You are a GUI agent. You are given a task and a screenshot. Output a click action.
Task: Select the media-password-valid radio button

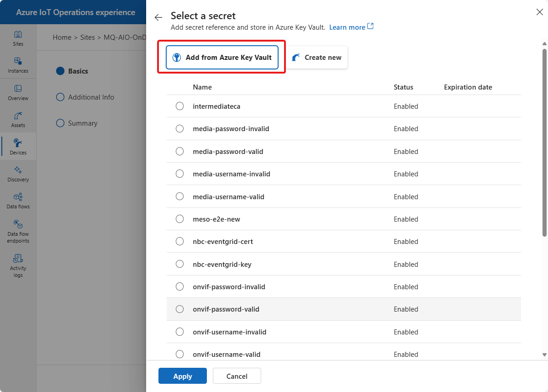(x=179, y=151)
